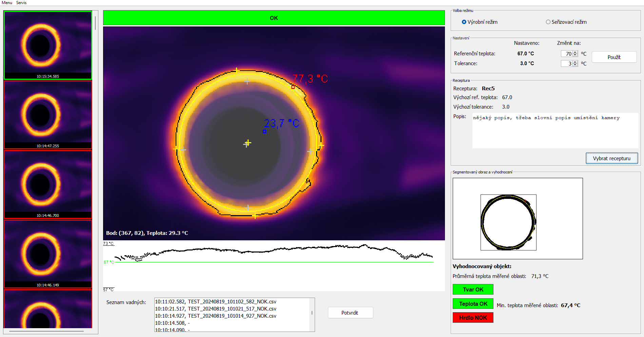Click the recipe description text box

click(x=555, y=130)
